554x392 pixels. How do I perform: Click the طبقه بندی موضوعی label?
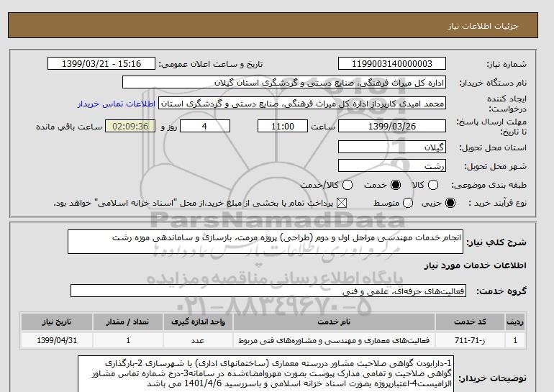coord(489,185)
